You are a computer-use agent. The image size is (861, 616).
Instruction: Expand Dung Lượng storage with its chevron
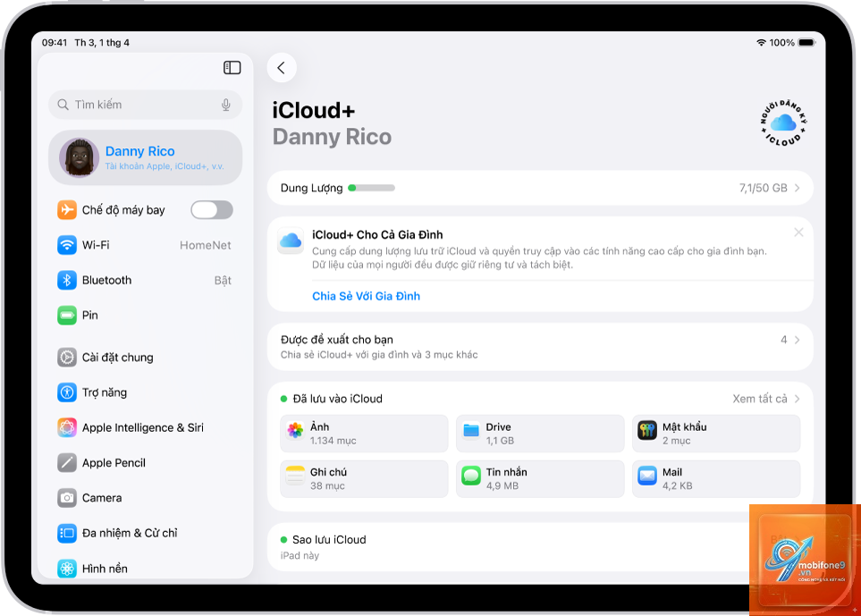point(797,188)
